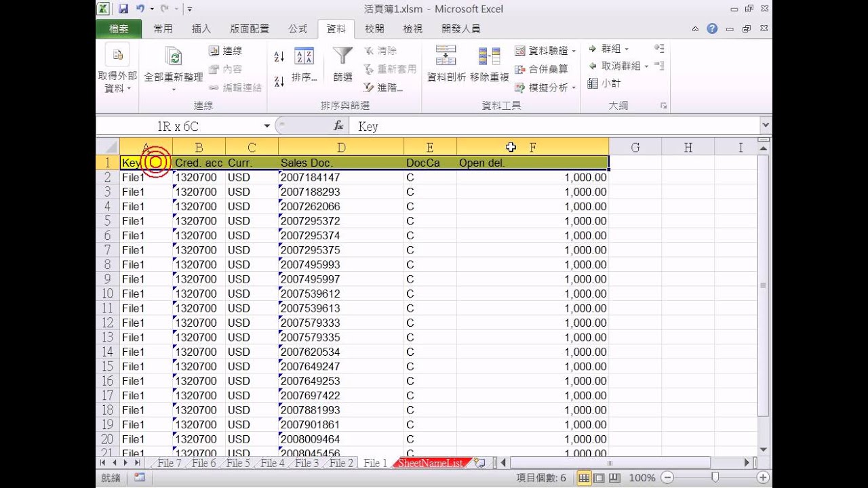Expand the formula bar
Image resolution: width=868 pixels, height=488 pixels.
[766, 125]
